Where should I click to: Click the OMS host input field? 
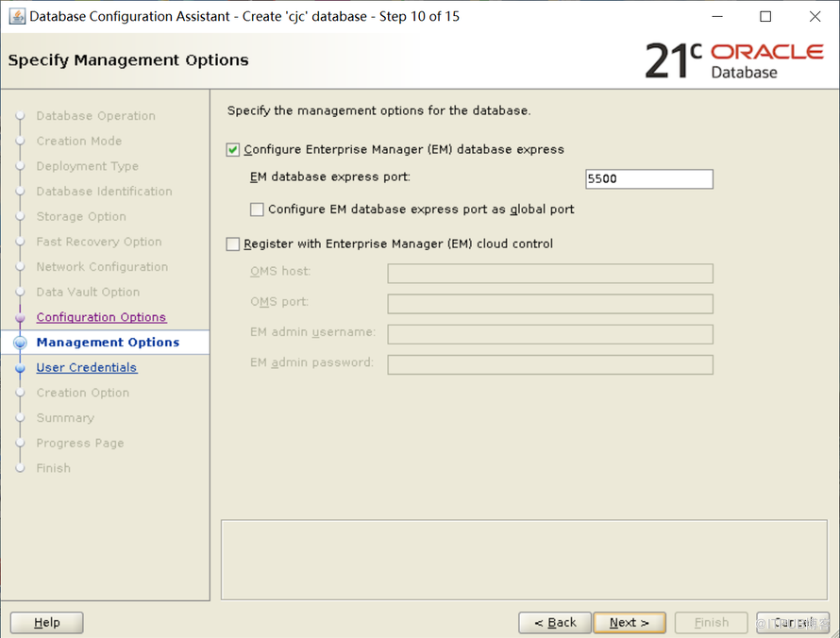pos(550,273)
